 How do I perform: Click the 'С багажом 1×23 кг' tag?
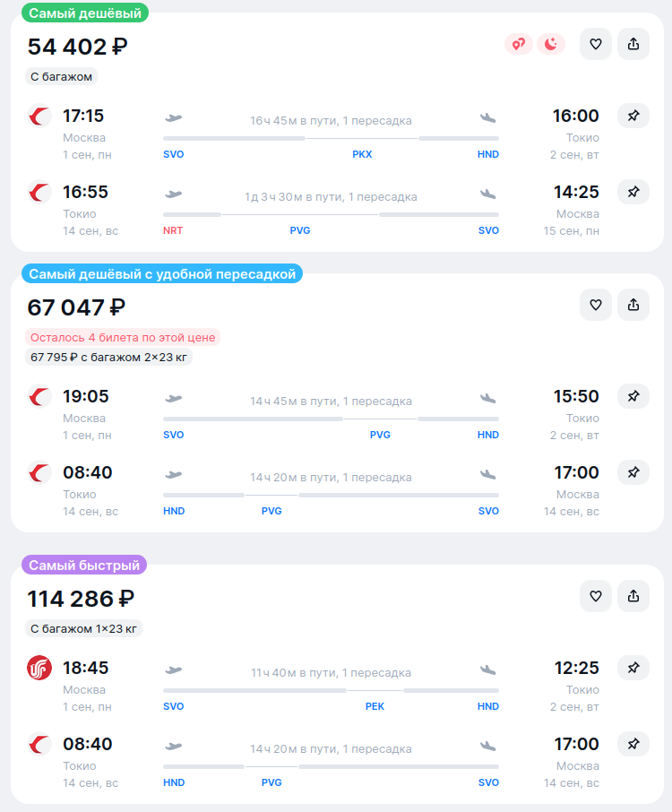[x=83, y=628]
